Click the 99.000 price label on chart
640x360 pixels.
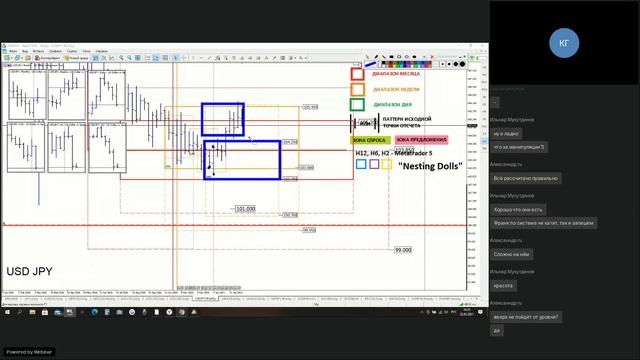coord(403,250)
